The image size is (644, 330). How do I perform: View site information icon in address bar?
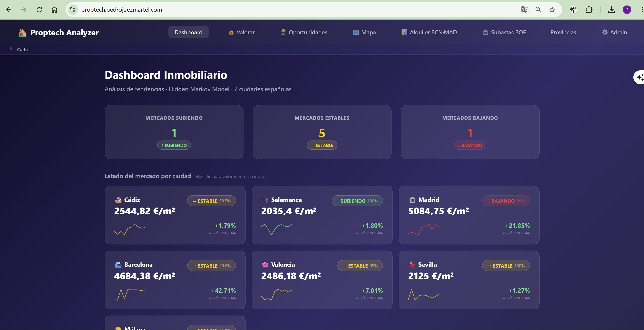tap(73, 10)
